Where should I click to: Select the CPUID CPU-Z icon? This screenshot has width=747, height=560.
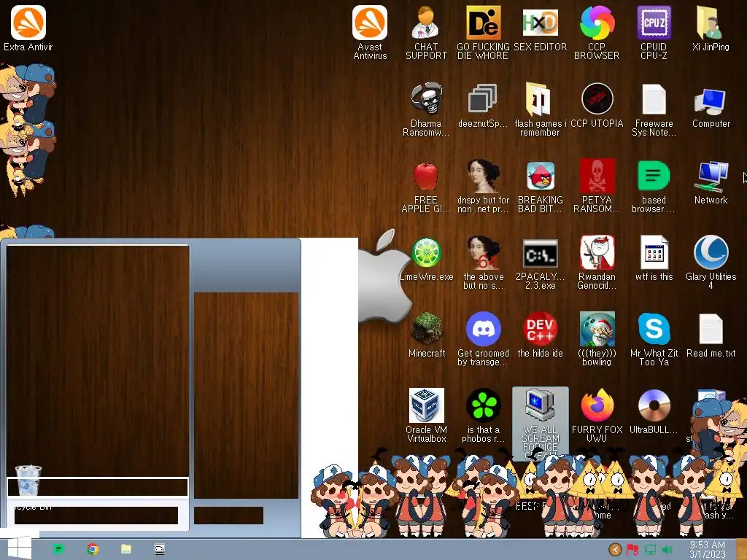pos(654,32)
